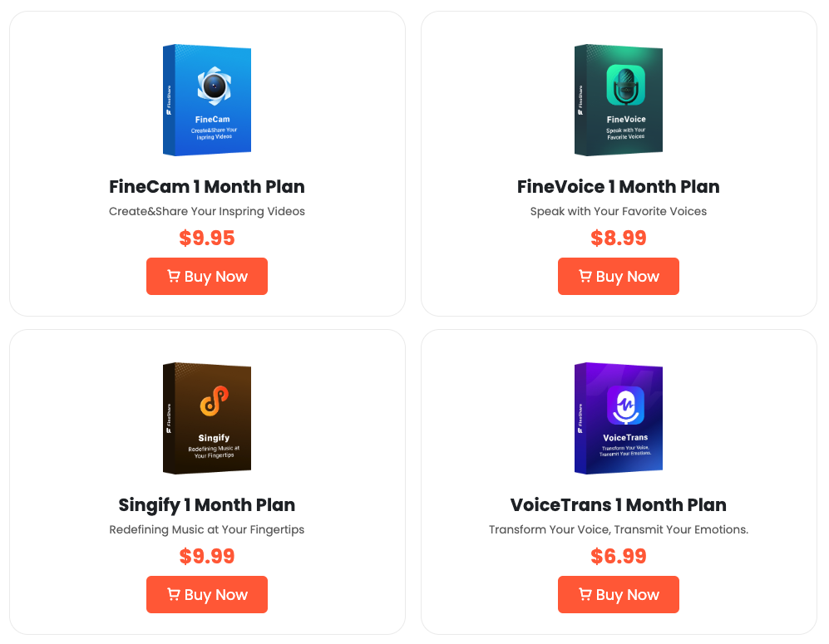This screenshot has height=644, width=829.
Task: Buy the FineVoice 1 Month Plan
Action: (x=618, y=277)
